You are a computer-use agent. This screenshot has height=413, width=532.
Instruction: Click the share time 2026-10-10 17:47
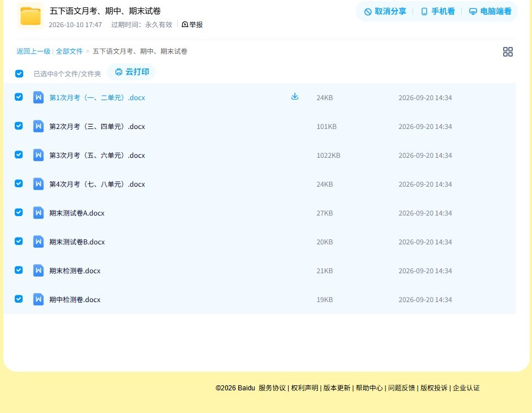[75, 25]
